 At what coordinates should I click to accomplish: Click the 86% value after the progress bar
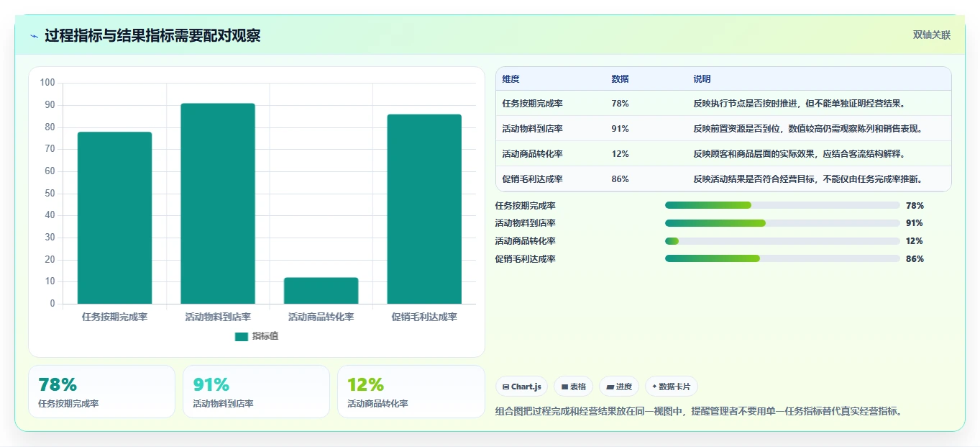point(915,258)
